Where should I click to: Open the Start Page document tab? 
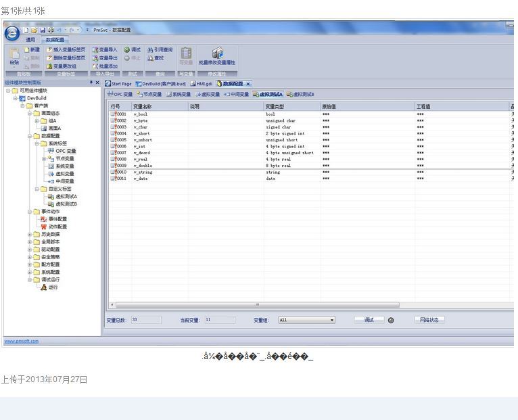118,84
